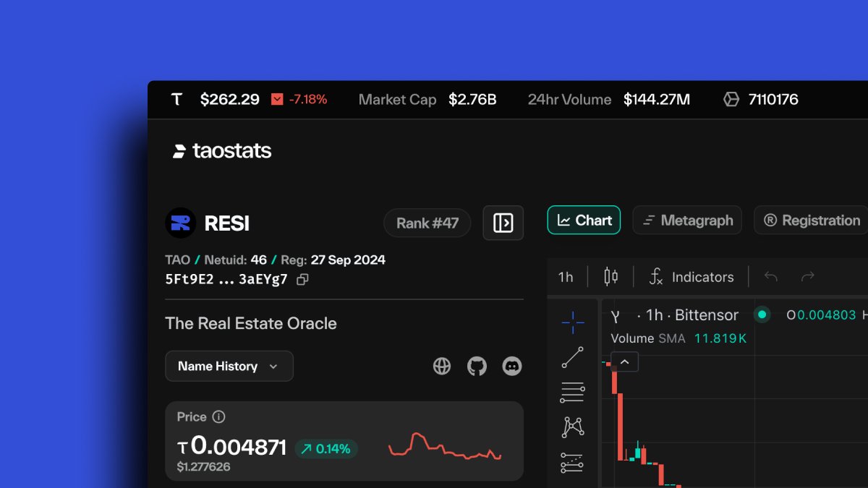Viewport: 868px width, 488px height.
Task: Click the 0.14% price change badge
Action: coord(326,449)
